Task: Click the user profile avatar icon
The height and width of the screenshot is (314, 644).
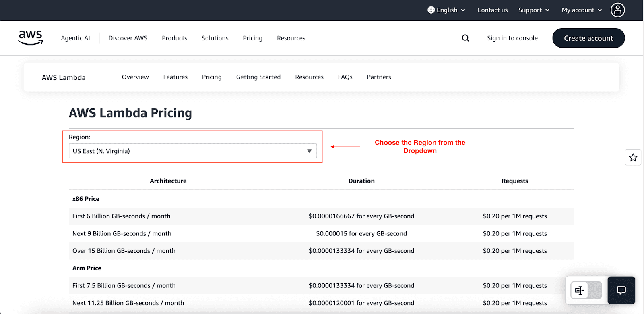Action: [x=617, y=10]
